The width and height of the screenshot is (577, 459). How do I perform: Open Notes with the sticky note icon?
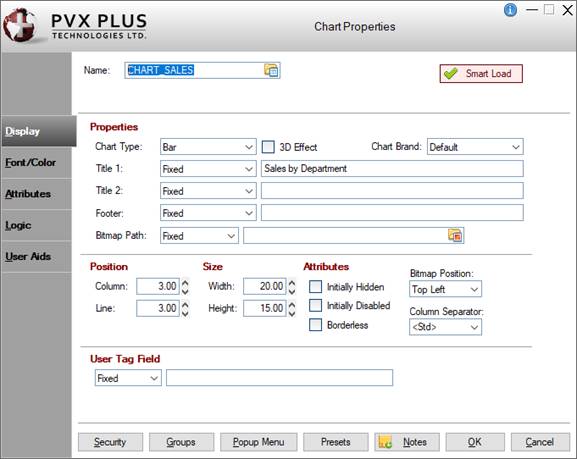(407, 442)
